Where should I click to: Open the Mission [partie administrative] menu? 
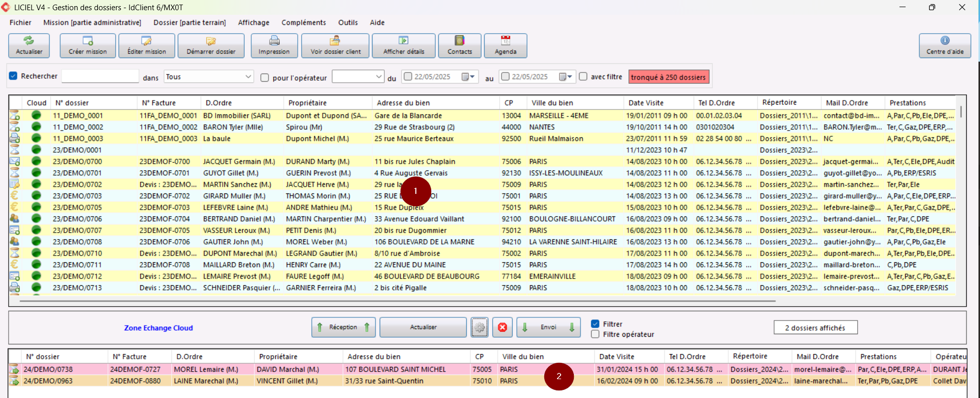point(92,22)
